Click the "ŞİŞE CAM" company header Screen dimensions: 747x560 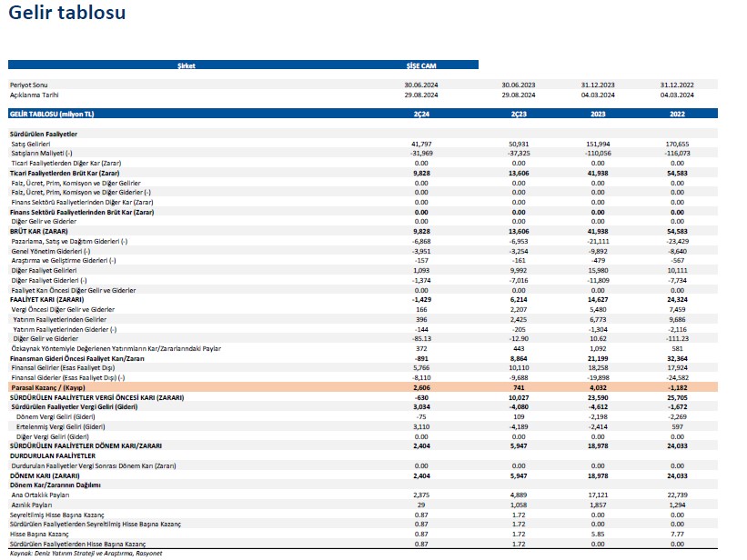[420, 65]
